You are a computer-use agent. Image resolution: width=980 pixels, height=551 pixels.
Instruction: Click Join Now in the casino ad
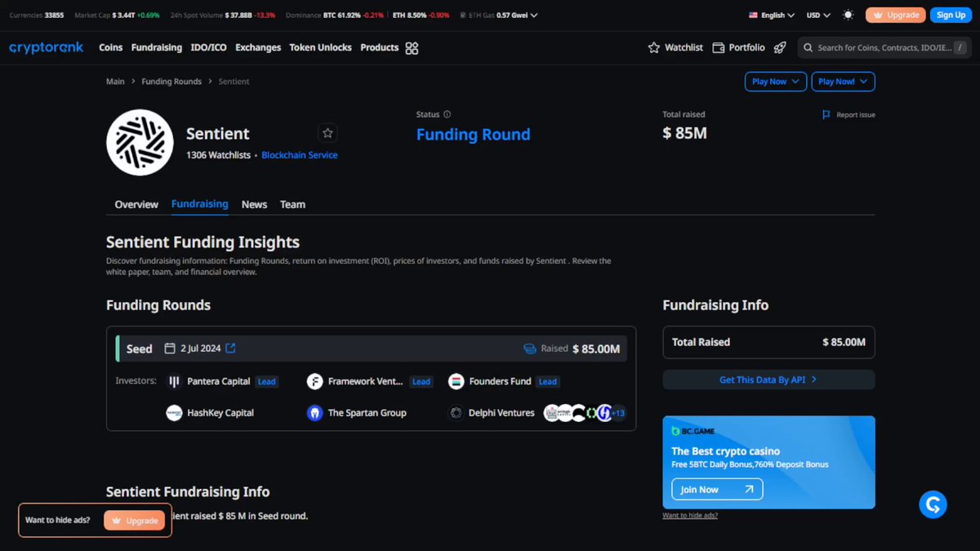pos(717,490)
